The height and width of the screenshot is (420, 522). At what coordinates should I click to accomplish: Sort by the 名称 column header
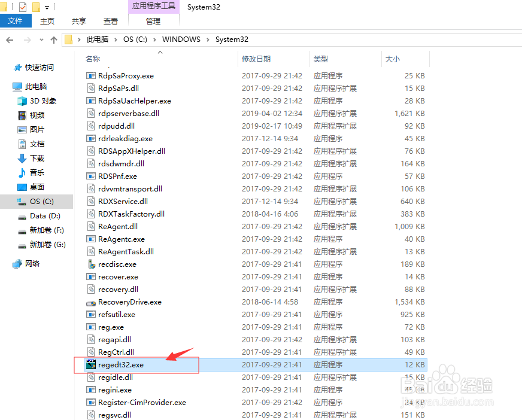point(93,59)
